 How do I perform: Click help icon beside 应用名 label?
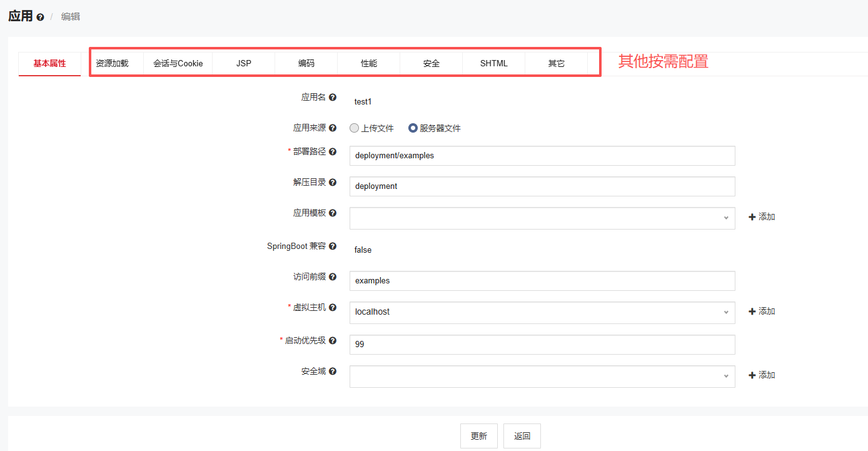333,98
